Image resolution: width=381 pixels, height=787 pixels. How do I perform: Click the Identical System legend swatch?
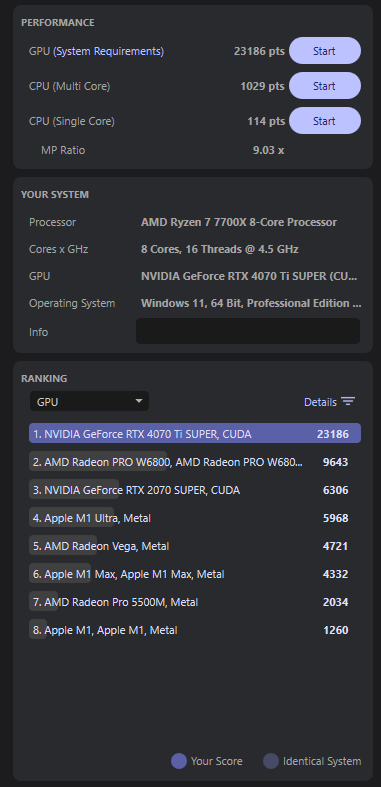tap(271, 761)
